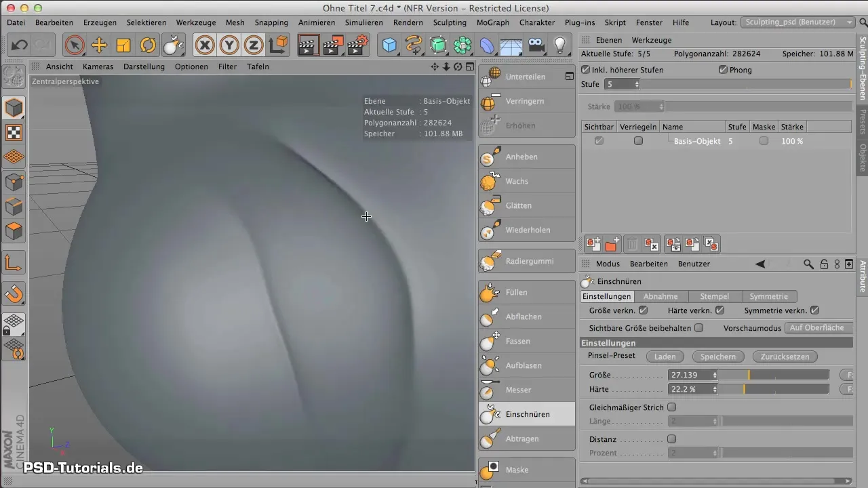Toggle Maske checkbox for Basis-Objekt layer
Viewport: 868px width, 488px height.
[764, 141]
